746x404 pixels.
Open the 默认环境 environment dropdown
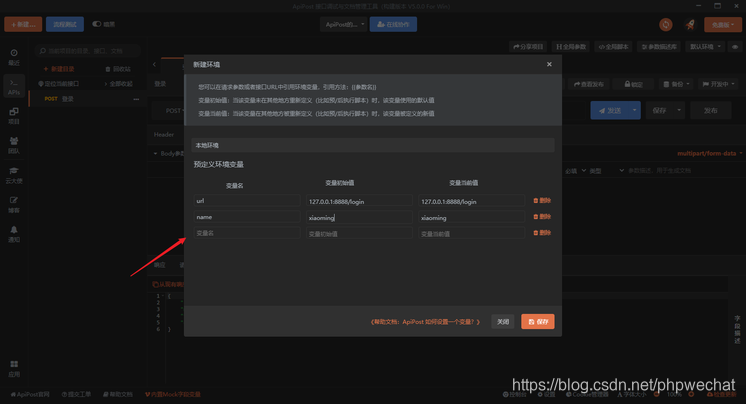pos(706,47)
